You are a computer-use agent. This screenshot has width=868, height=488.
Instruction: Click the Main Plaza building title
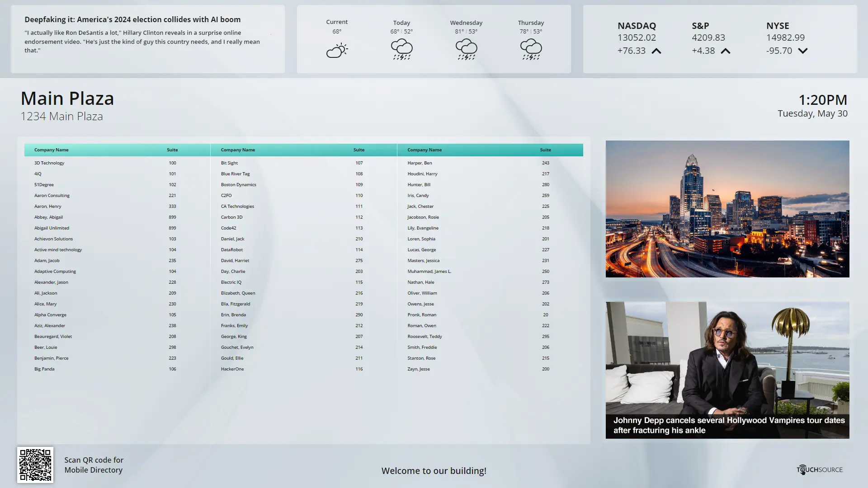pos(67,99)
